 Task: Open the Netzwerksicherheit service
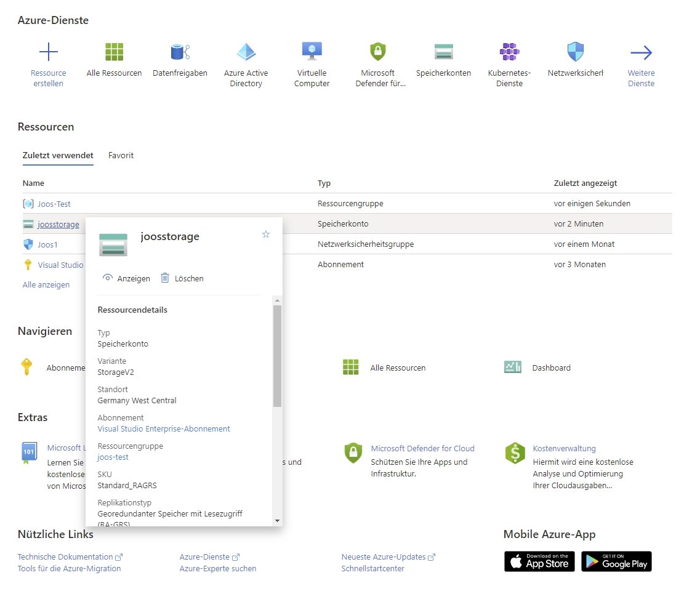tap(575, 51)
